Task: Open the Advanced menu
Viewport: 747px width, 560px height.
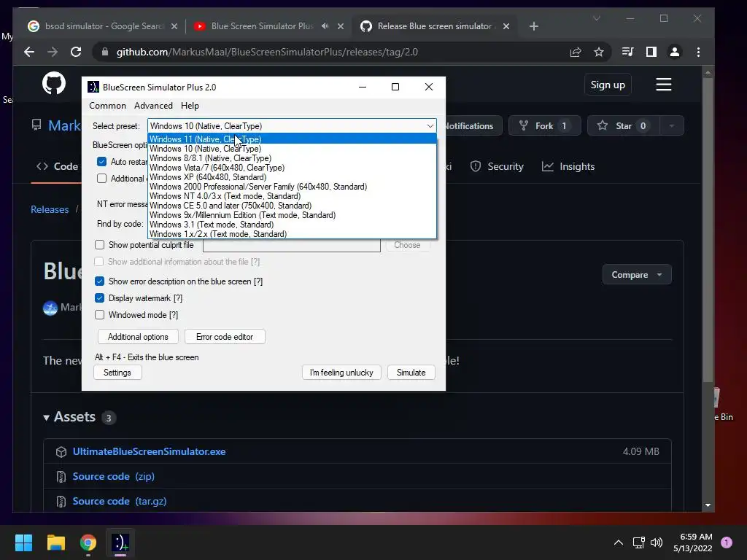Action: (x=153, y=106)
